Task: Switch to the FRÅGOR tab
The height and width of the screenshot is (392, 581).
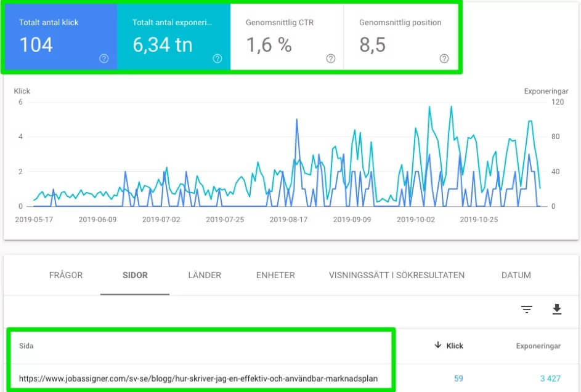Action: point(66,275)
